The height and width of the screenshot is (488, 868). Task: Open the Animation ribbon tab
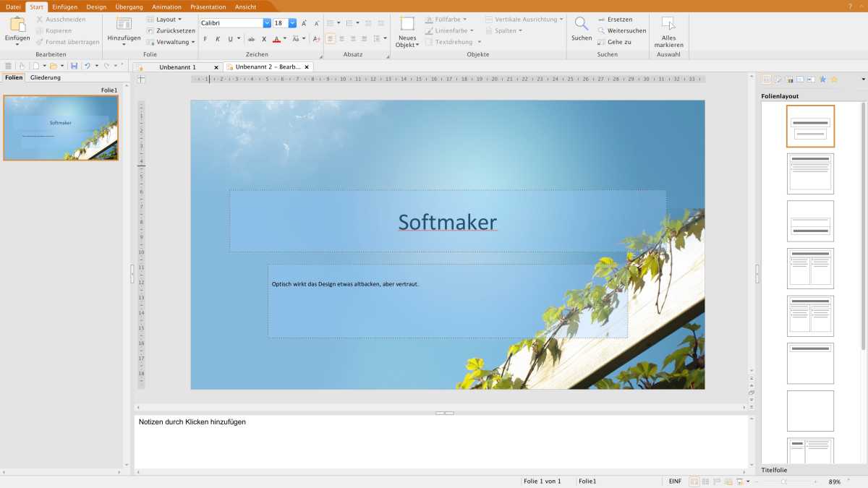tap(167, 7)
